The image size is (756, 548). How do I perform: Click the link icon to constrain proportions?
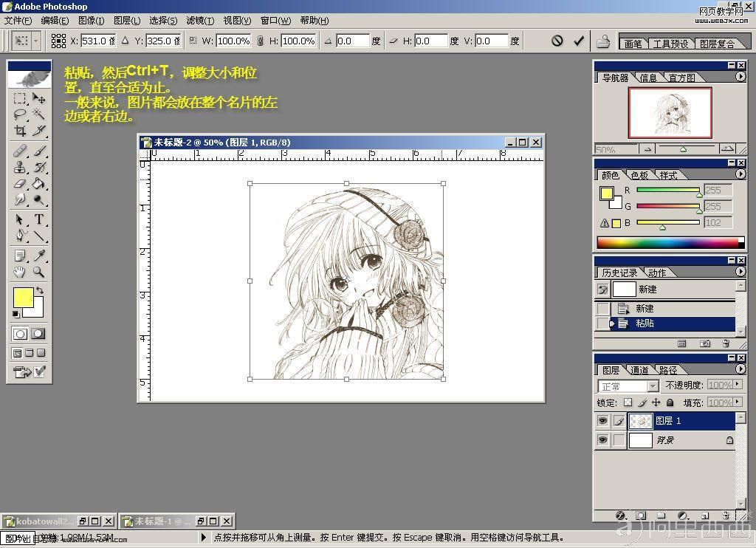coord(260,41)
